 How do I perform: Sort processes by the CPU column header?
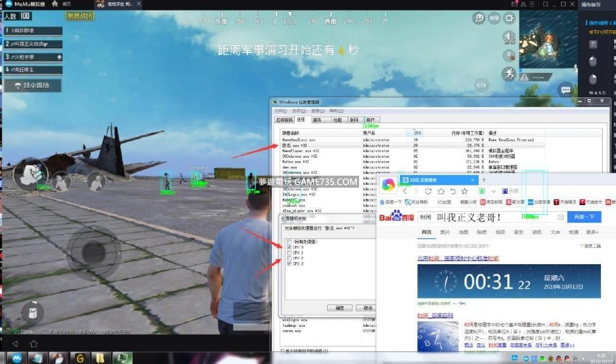417,133
